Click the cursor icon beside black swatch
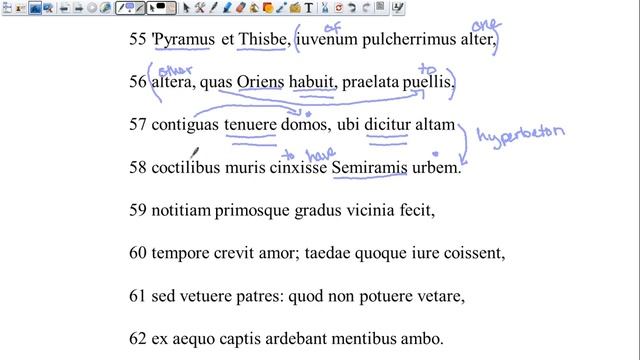This screenshot has height=360, width=640. pos(152,8)
